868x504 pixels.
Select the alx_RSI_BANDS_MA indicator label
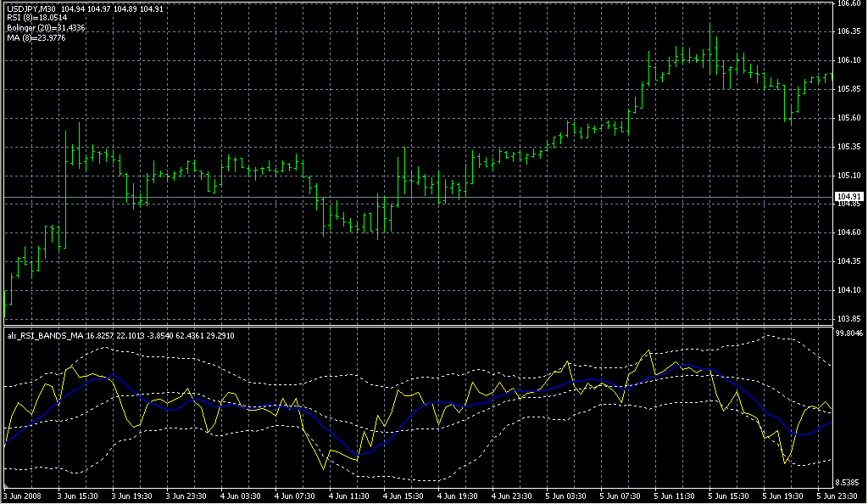(45, 336)
